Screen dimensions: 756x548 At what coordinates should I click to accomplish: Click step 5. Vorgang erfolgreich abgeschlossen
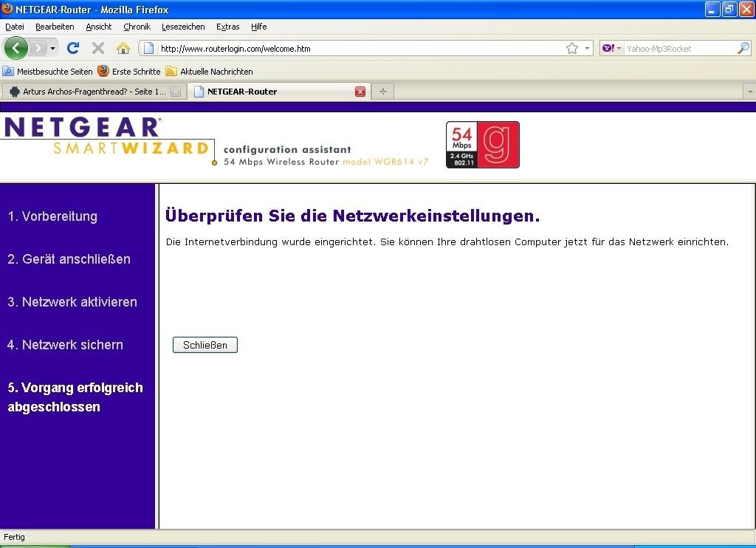click(x=75, y=397)
